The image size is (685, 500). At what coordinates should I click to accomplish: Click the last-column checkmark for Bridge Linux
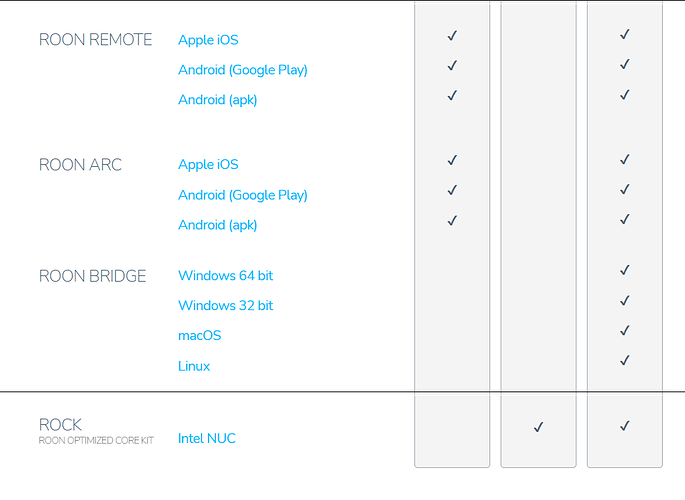625,360
